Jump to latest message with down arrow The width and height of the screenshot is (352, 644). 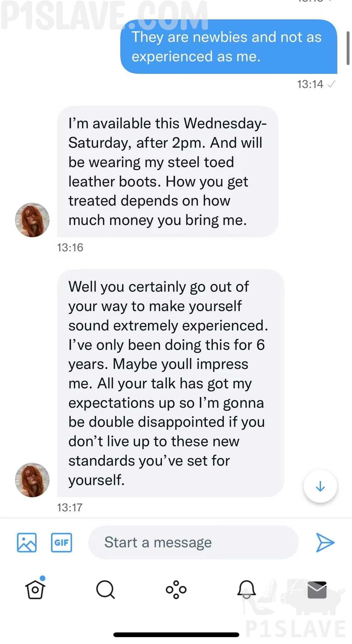pyautogui.click(x=320, y=486)
